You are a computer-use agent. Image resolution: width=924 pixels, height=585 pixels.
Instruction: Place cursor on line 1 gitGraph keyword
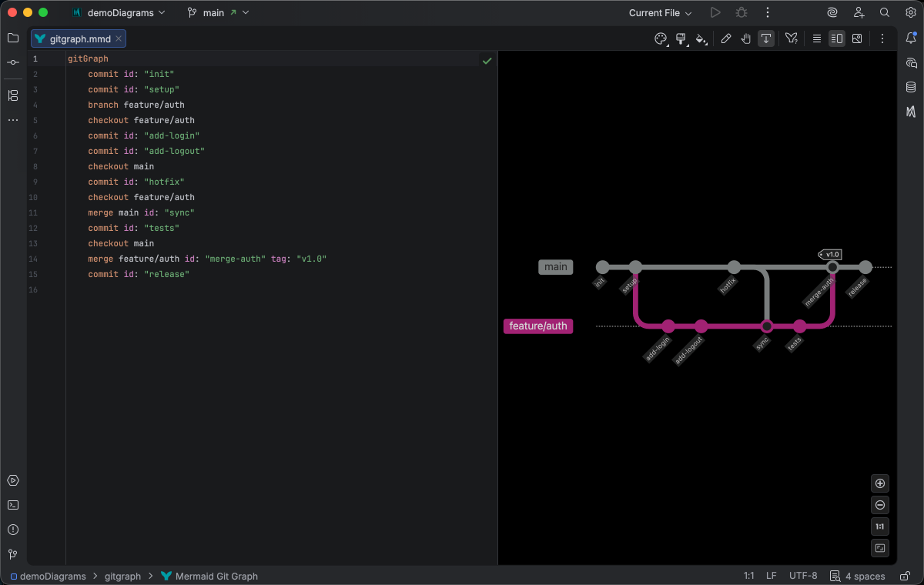[88, 58]
